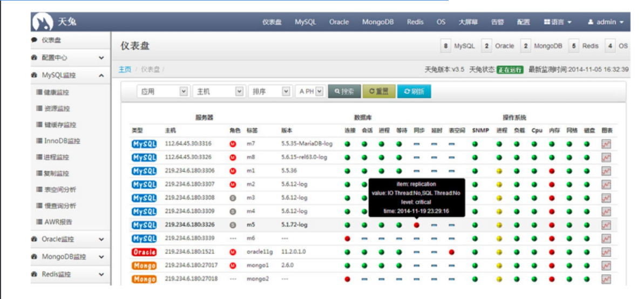Open chart icon for oracle11g row

[606, 252]
